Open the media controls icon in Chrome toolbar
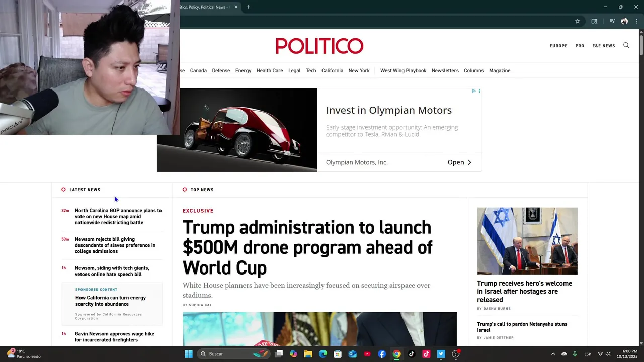This screenshot has width=644, height=362. pos(612,21)
